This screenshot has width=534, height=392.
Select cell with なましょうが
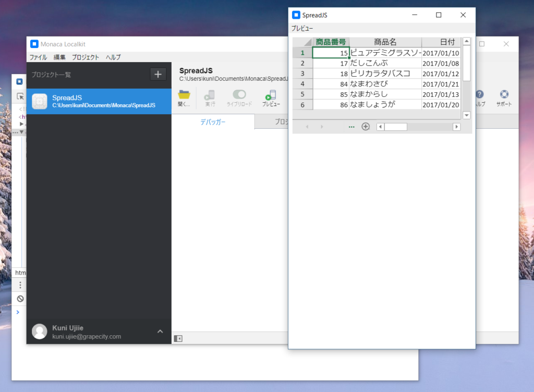tap(385, 104)
